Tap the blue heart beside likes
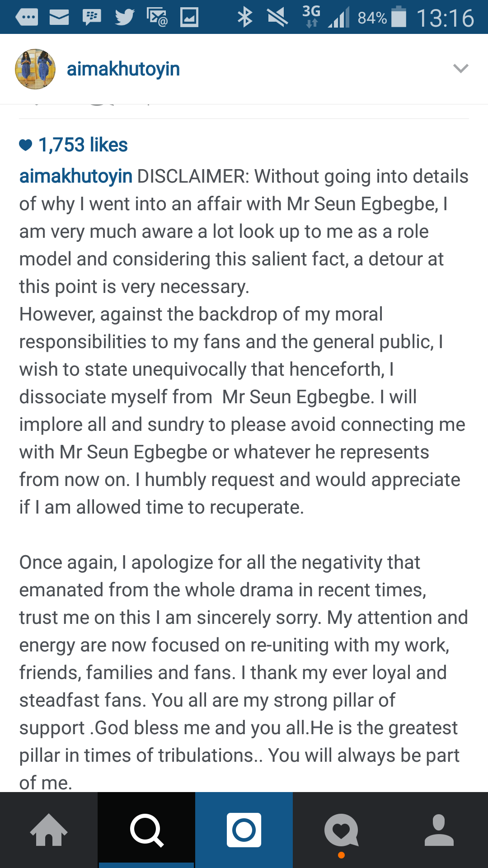488x868 pixels. coord(26,145)
